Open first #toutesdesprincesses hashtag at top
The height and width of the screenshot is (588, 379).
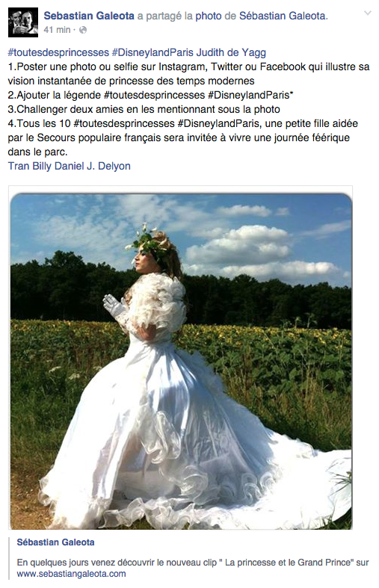coord(58,52)
